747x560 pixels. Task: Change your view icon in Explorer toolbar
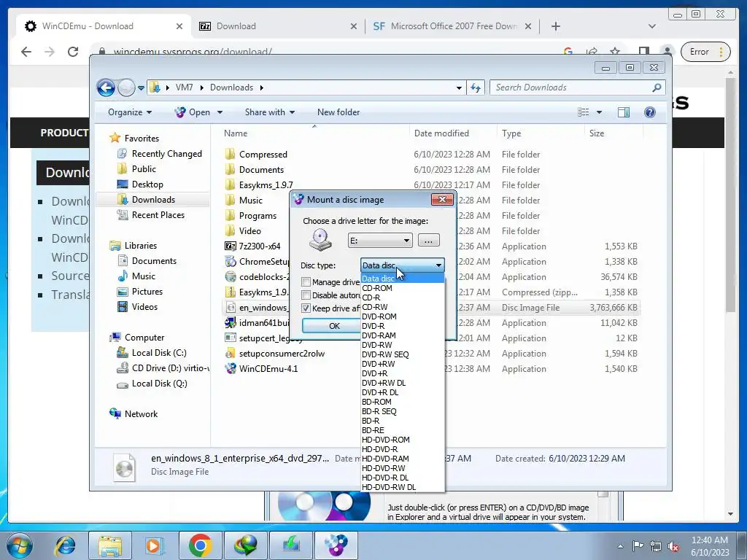[x=583, y=112]
